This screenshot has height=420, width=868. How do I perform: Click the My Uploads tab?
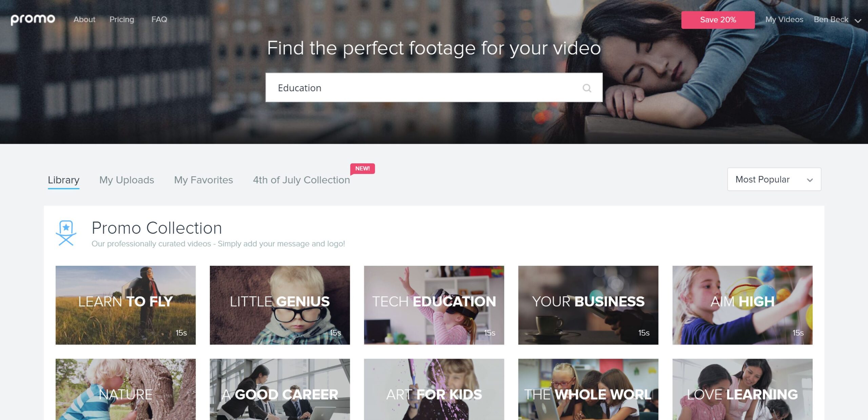[126, 179]
